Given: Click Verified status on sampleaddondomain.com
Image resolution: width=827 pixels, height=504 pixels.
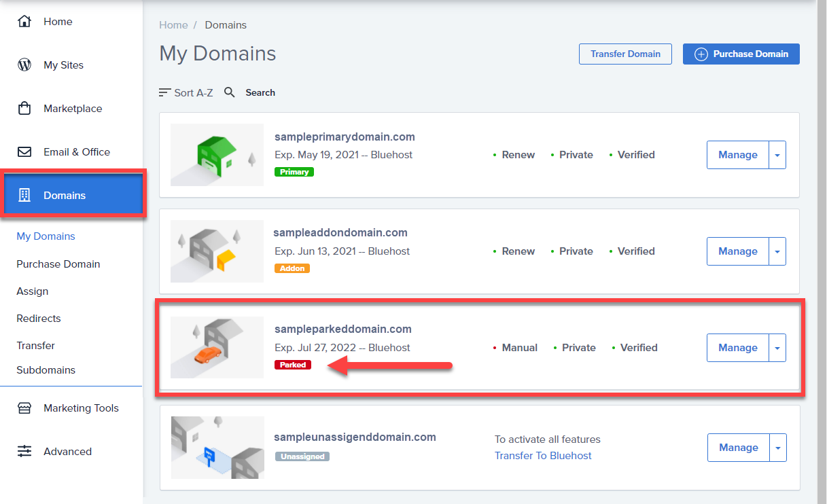Looking at the screenshot, I should point(636,251).
